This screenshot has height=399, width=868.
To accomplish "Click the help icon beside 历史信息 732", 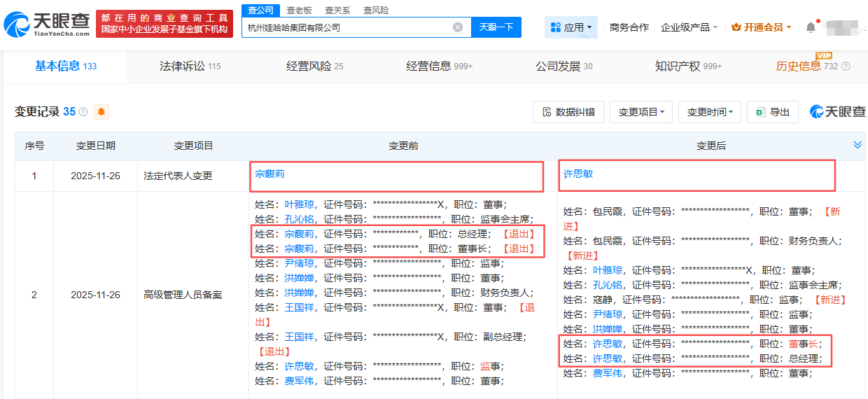I will 846,66.
